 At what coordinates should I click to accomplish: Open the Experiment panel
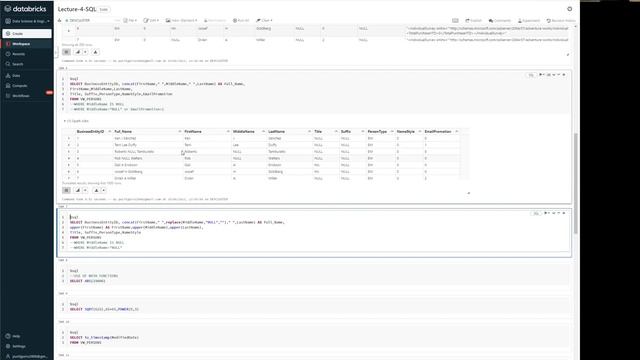click(529, 20)
